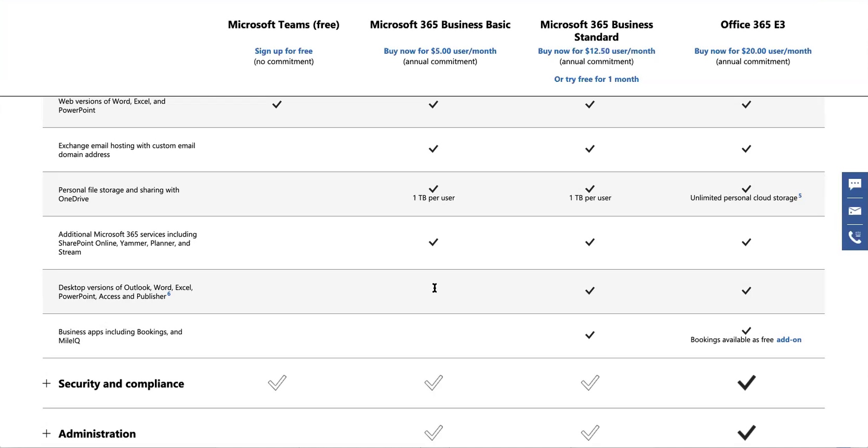Click the chat icon in side widget

855,184
